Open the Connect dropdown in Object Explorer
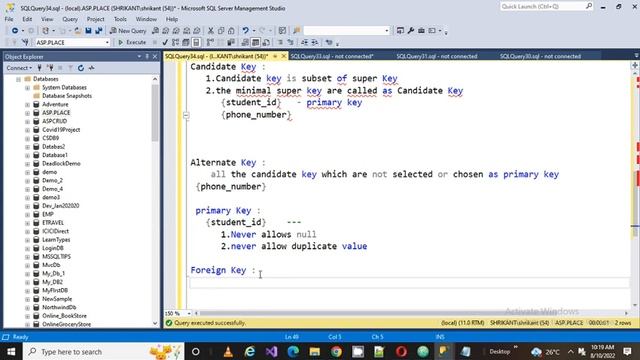 pos(19,68)
